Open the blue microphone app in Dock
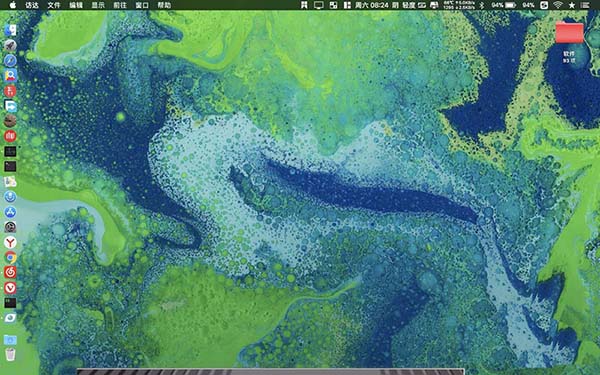The height and width of the screenshot is (375, 600). [x=10, y=197]
